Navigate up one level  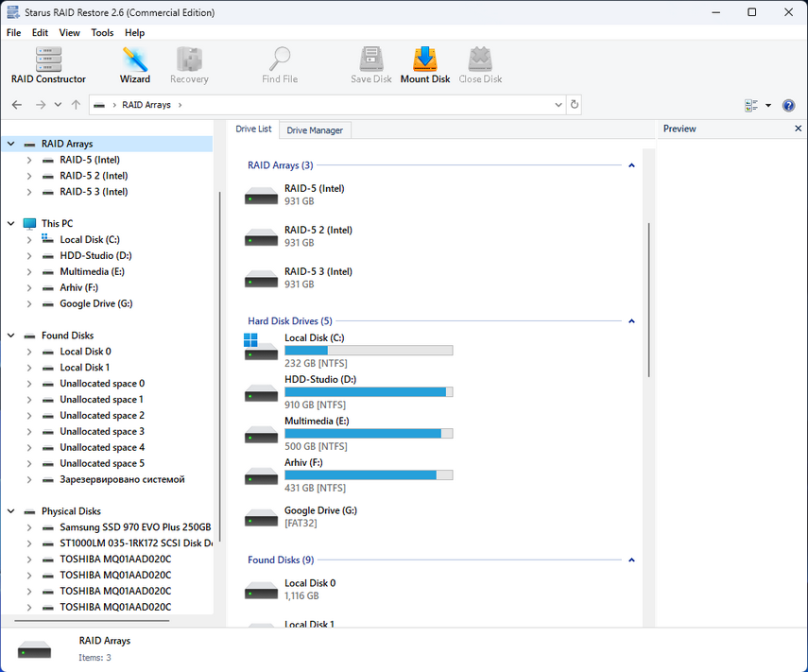(76, 105)
